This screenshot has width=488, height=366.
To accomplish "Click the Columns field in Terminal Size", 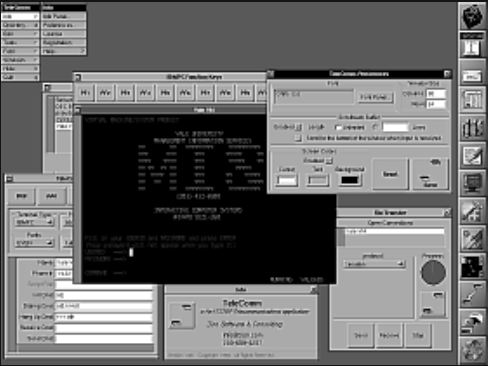I will tap(436, 94).
